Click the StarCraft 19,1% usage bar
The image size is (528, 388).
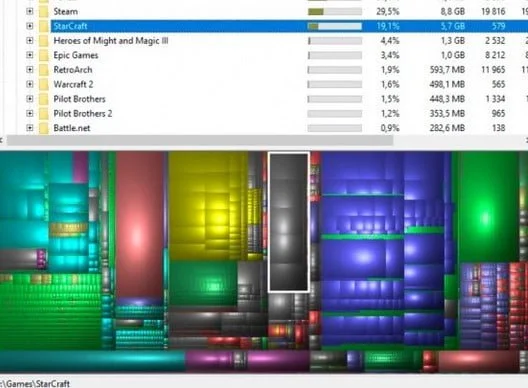click(x=335, y=26)
